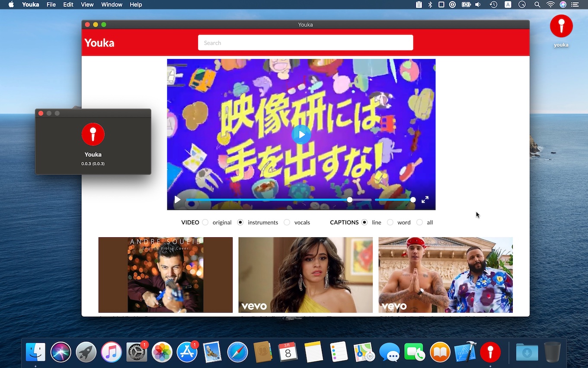Enter fullscreen with the expand icon
Image resolution: width=588 pixels, height=368 pixels.
coord(425,200)
